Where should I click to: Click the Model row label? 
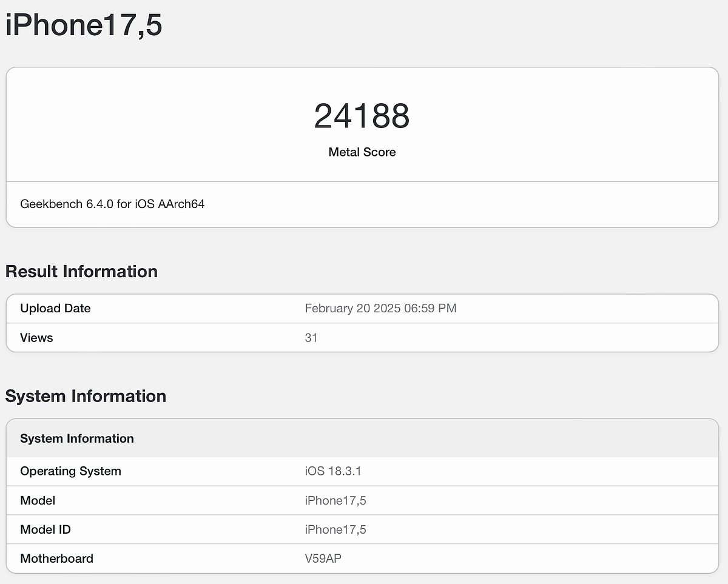38,500
